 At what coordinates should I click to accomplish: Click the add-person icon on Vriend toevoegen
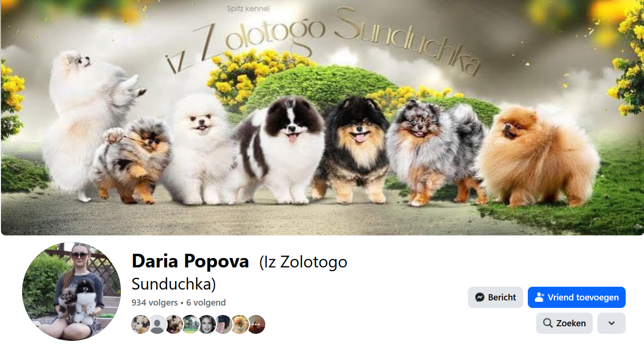540,298
